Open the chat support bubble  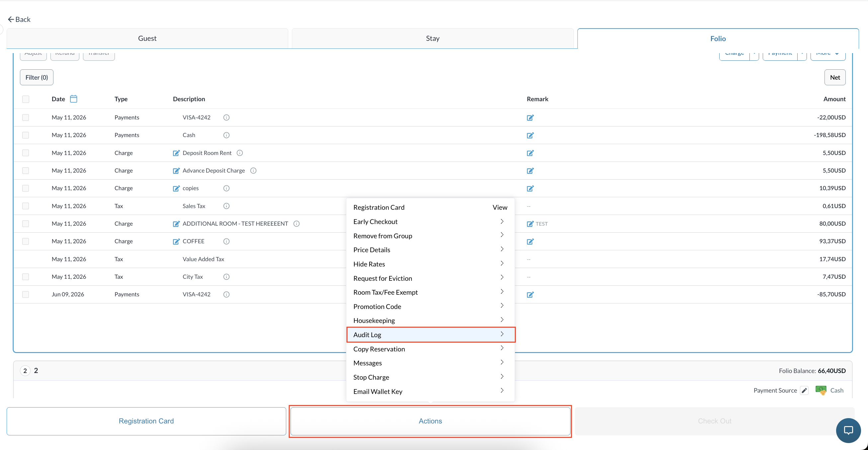click(848, 430)
